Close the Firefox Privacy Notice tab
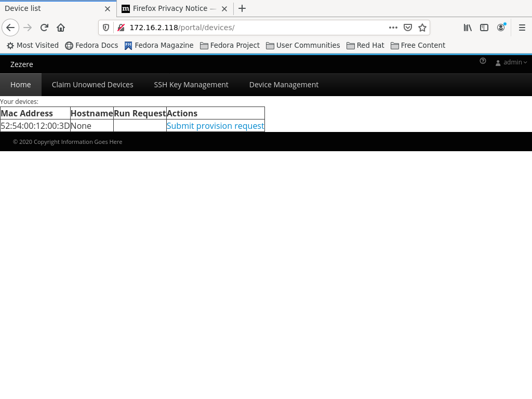This screenshot has height=399, width=532. [224, 9]
